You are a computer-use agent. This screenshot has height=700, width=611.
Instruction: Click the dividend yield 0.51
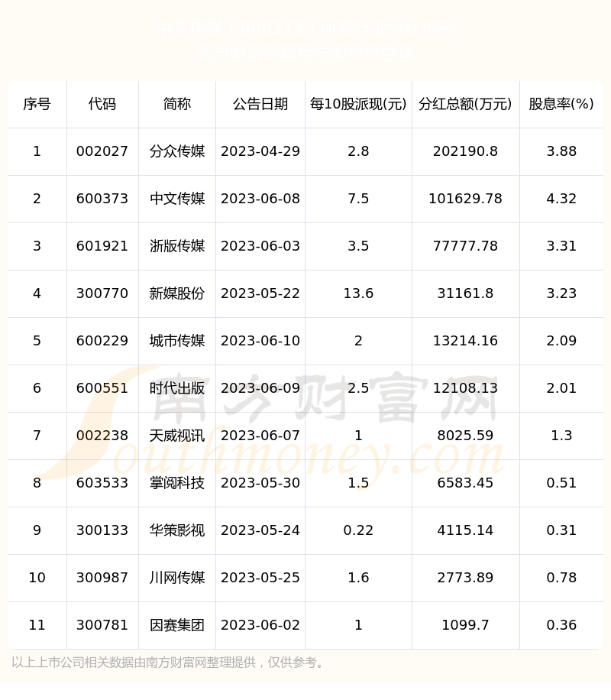click(561, 483)
